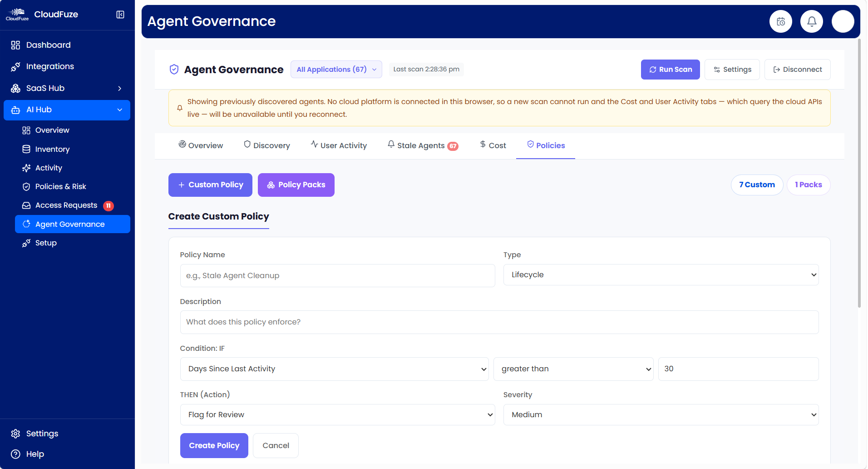Click Run Scan button
This screenshot has height=469, width=868.
point(671,70)
